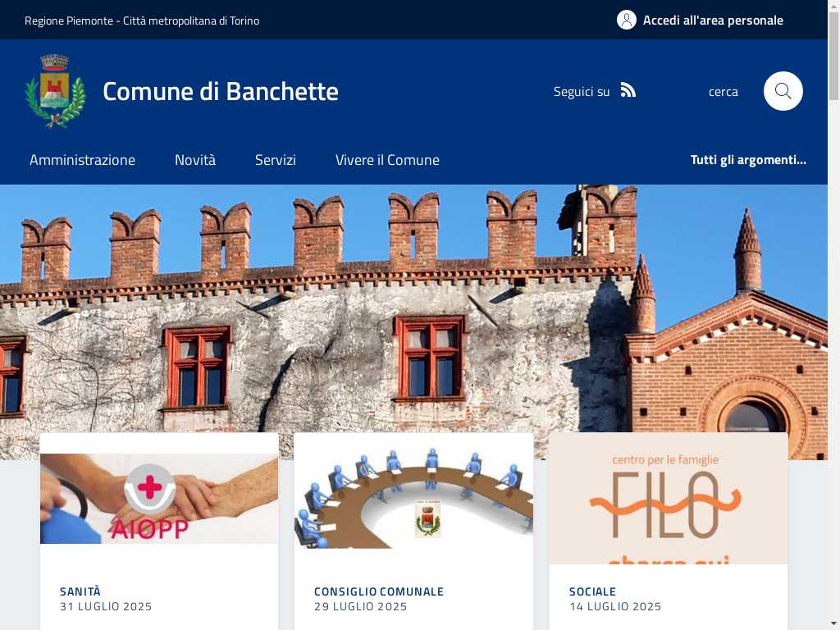Click the SOCIALE category label
Screen dimensions: 840x630
point(592,591)
